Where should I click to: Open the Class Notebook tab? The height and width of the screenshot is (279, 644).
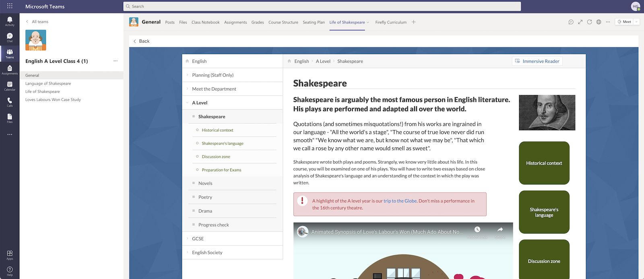coord(206,22)
